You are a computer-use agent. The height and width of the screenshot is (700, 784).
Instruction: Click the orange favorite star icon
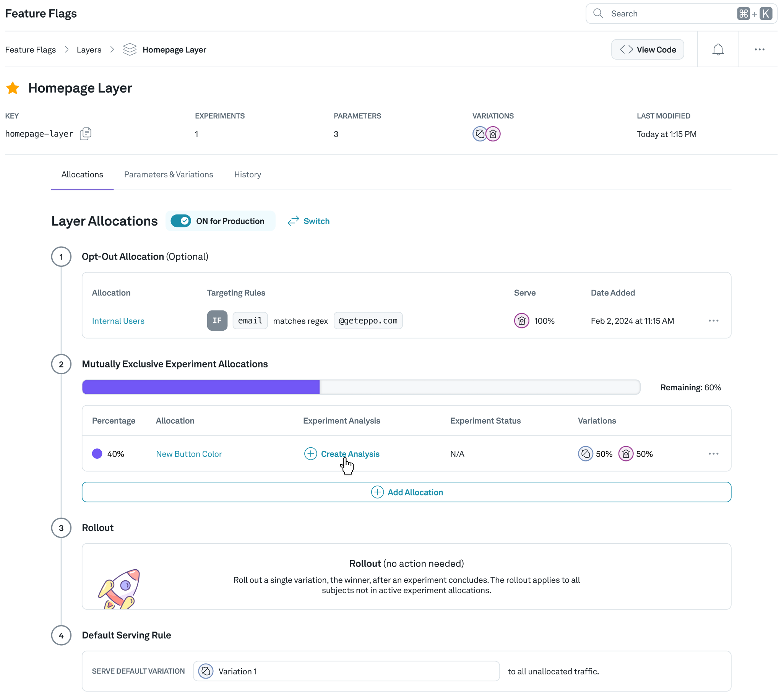point(13,88)
